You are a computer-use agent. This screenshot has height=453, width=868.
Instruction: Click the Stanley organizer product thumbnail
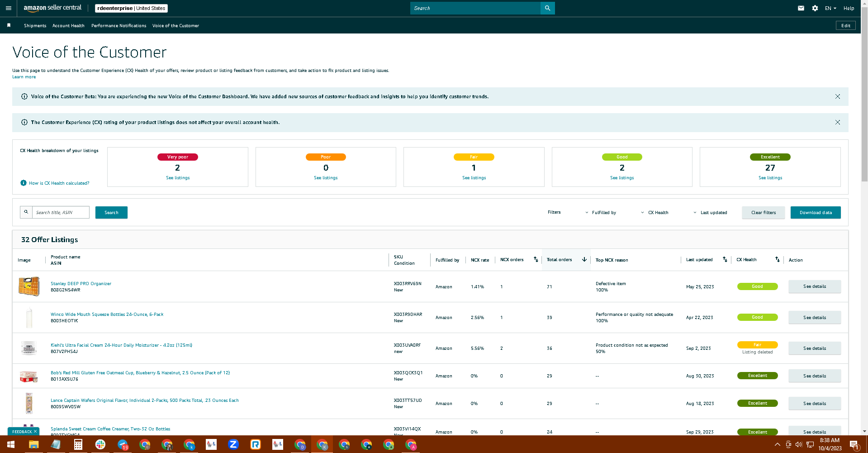click(29, 286)
